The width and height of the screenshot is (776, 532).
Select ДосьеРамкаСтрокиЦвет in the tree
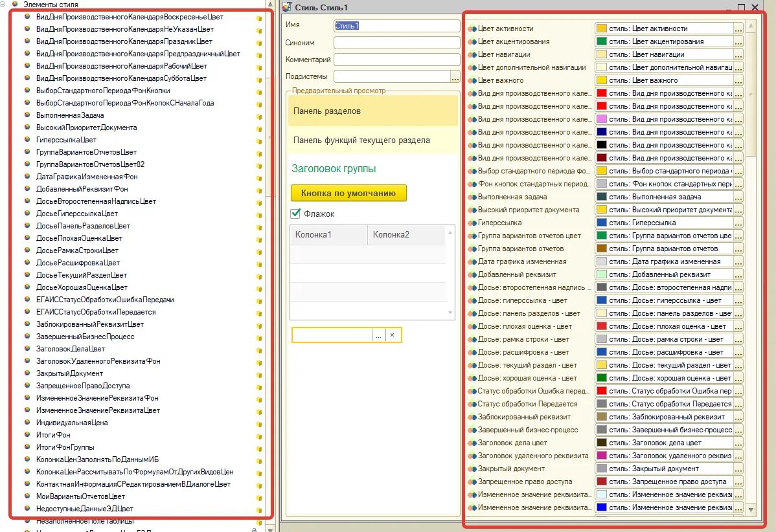[77, 250]
